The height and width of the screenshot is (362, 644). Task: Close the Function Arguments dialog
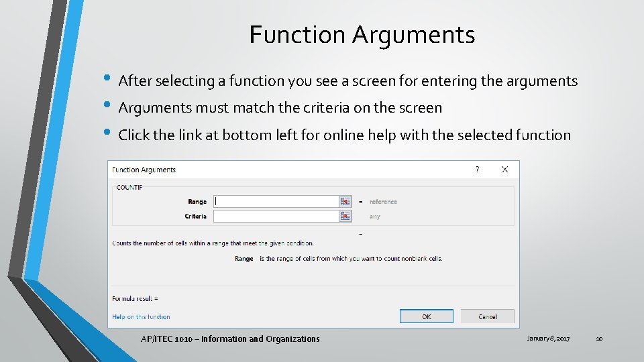(504, 170)
